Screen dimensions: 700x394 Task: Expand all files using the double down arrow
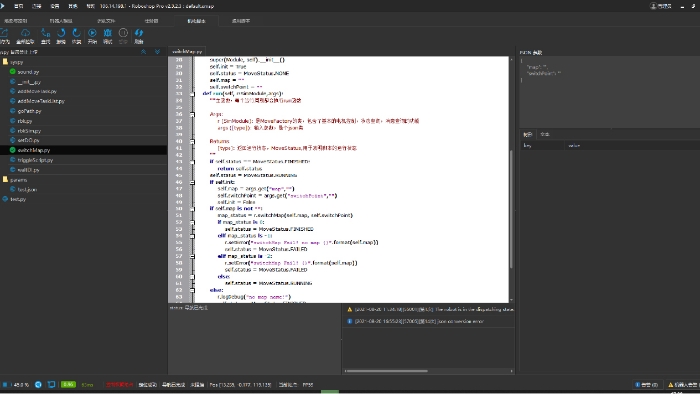(158, 52)
